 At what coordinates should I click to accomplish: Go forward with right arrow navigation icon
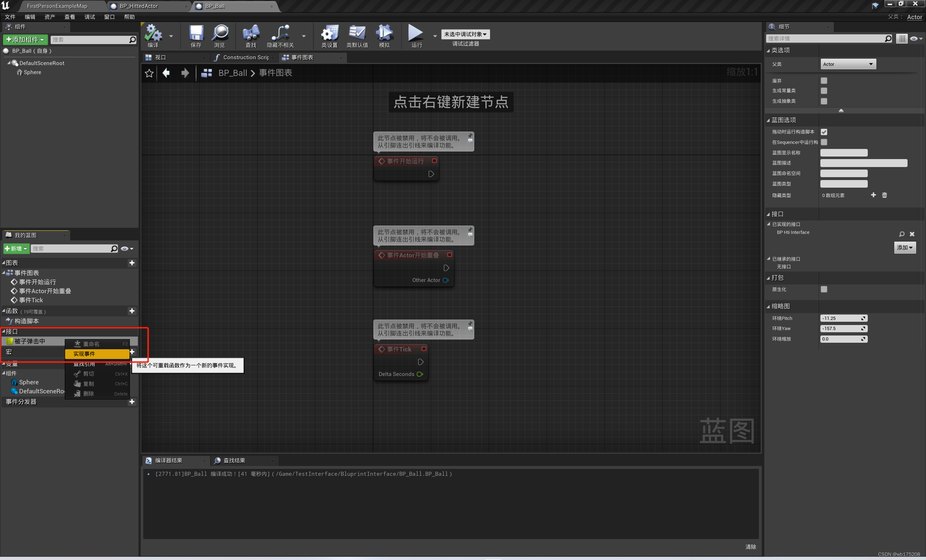pos(185,73)
